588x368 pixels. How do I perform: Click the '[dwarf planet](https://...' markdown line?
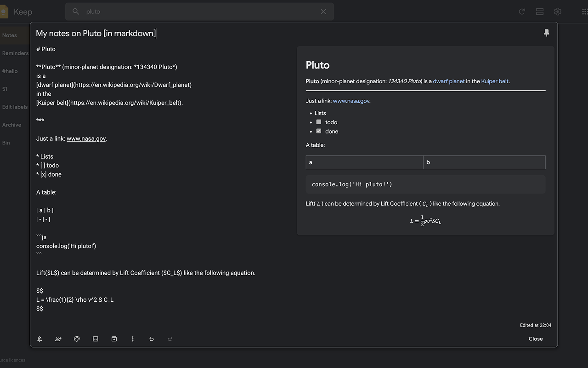coord(114,85)
